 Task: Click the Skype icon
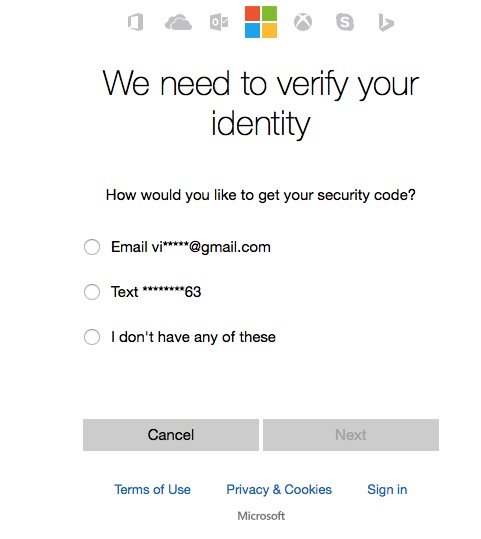tap(345, 22)
